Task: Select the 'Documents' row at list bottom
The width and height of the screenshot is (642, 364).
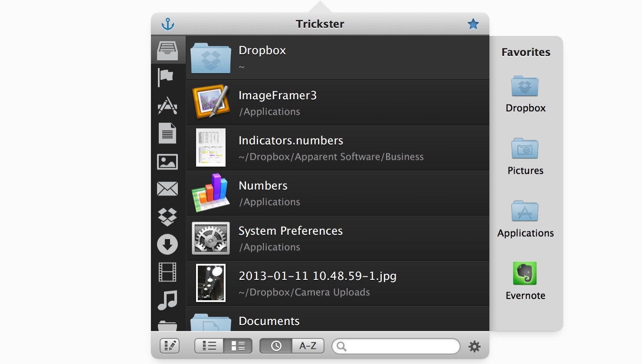Action: [338, 320]
